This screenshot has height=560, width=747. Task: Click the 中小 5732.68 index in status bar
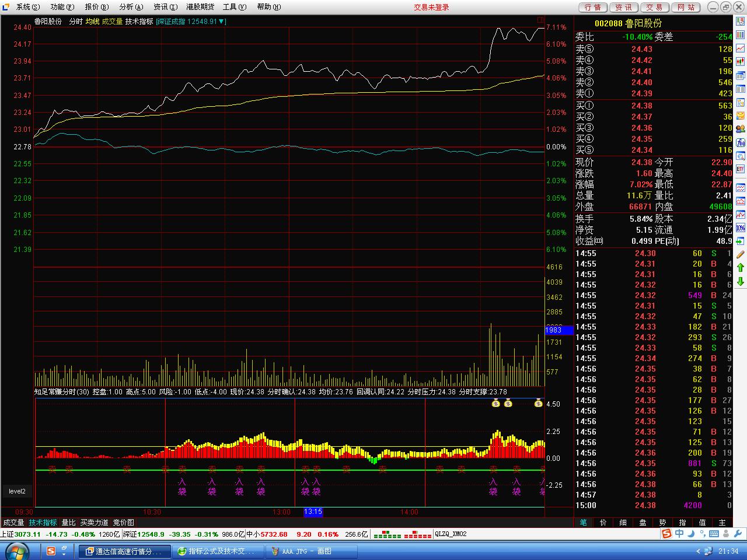pos(267,534)
